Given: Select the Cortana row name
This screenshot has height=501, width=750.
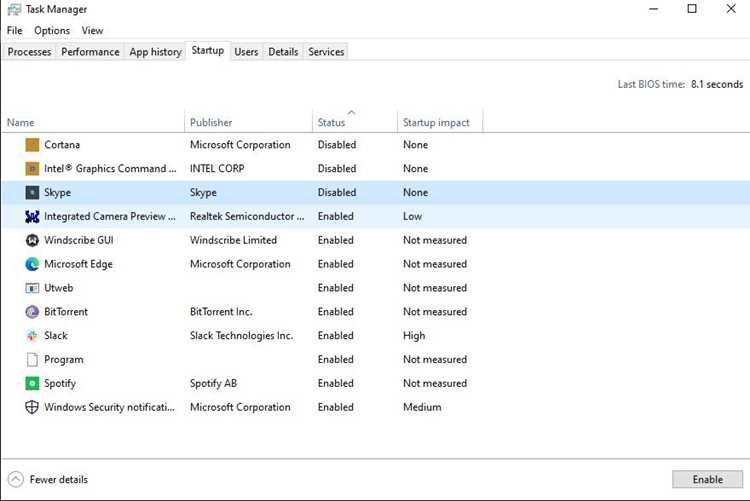Looking at the screenshot, I should coord(62,145).
